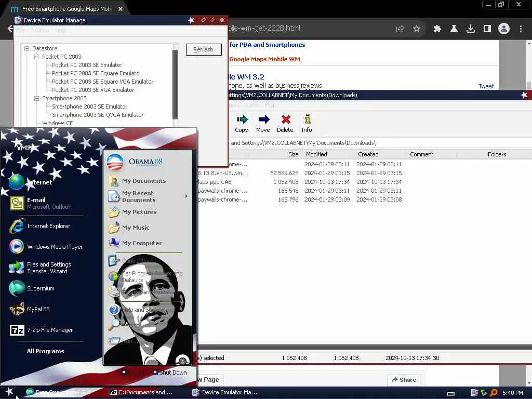Launch Internet Explorer from Start menu
The width and height of the screenshot is (532, 399).
[40, 226]
